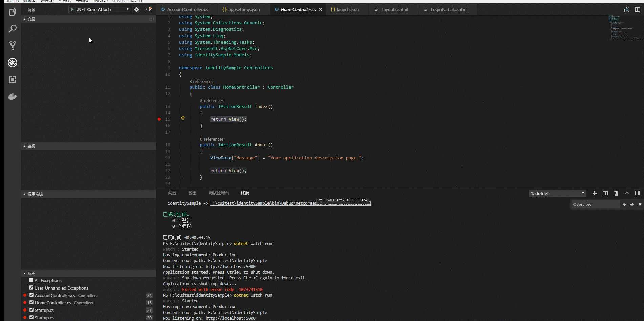Disable AccountController.cs breakpoint at line 34
This screenshot has width=644, height=321.
point(31,295)
